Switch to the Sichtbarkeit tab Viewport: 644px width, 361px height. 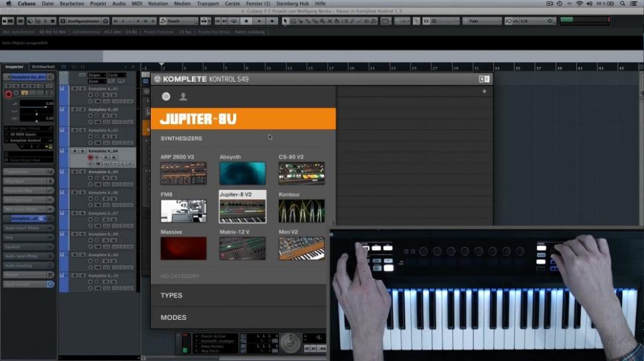[43, 67]
